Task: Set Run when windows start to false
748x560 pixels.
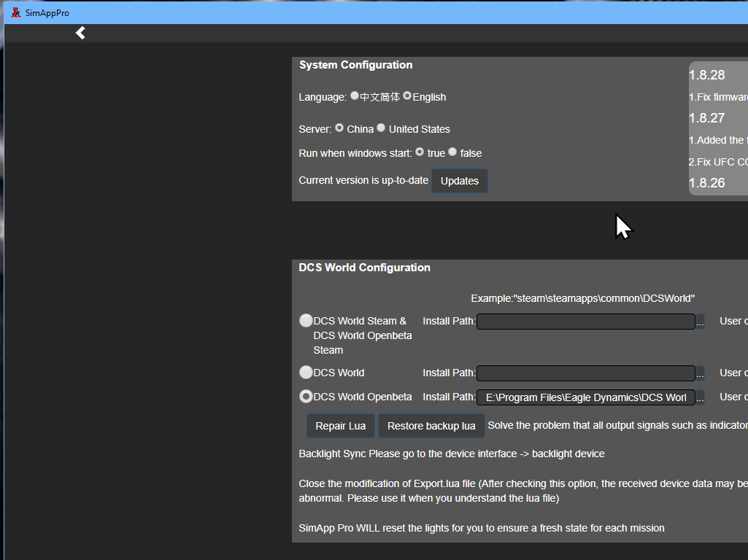Action: tap(452, 152)
